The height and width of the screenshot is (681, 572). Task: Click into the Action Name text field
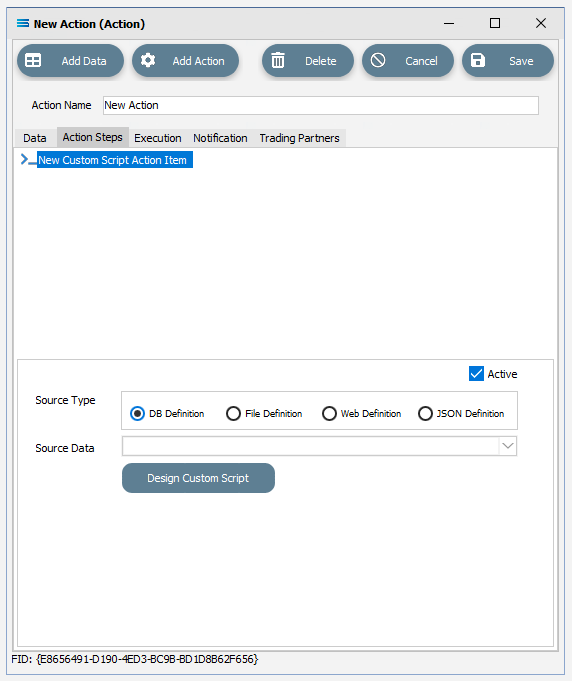[x=321, y=106]
